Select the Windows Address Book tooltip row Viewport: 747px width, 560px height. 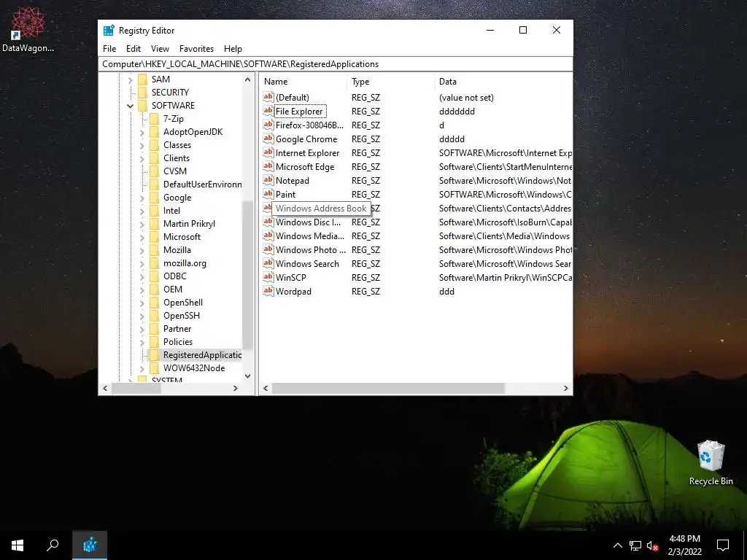pos(321,208)
